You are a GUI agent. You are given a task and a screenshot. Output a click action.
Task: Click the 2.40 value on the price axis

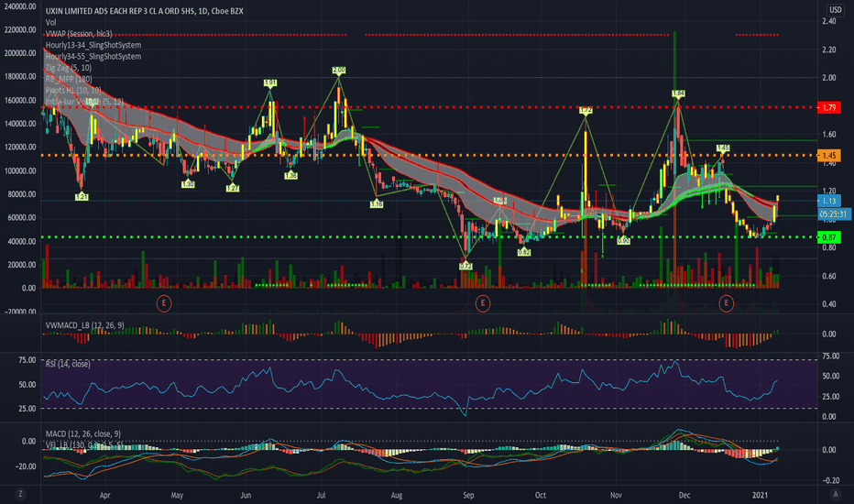coord(829,21)
